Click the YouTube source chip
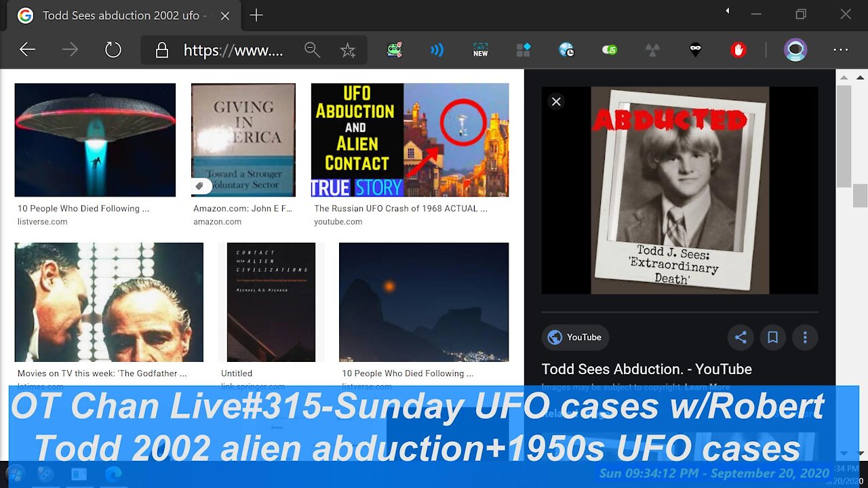The image size is (868, 488). coord(575,338)
